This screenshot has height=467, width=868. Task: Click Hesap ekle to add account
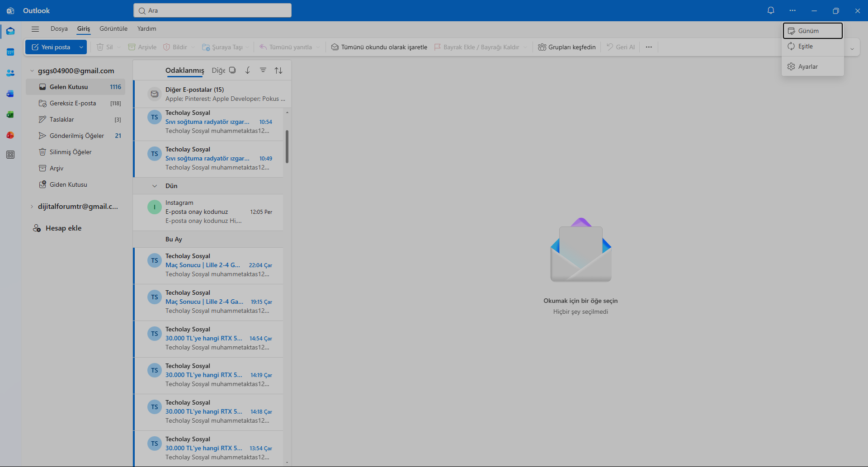pyautogui.click(x=57, y=228)
